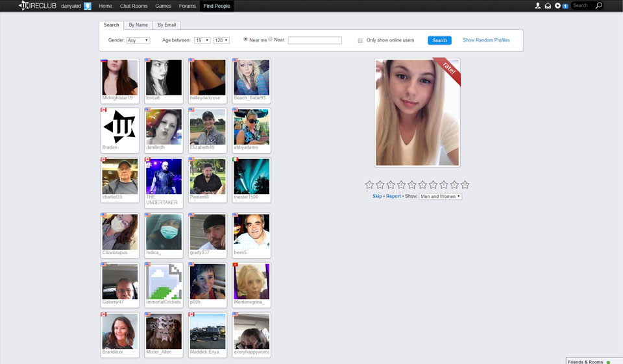
Task: Open the friends icon in top bar
Action: click(x=537, y=6)
